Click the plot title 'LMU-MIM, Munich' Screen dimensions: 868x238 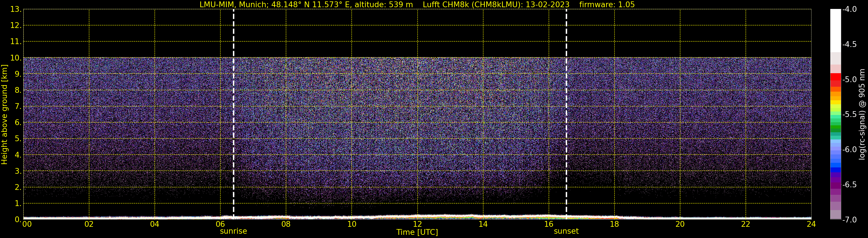233,5
